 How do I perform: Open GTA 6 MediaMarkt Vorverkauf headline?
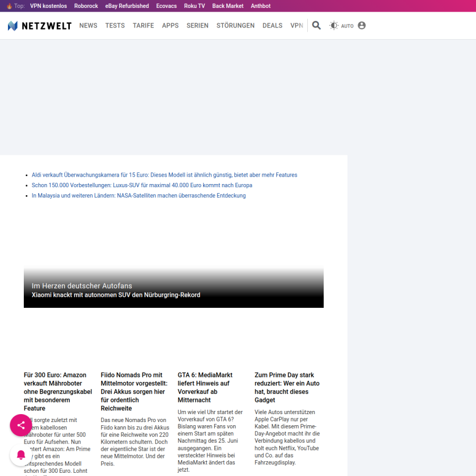[x=205, y=387]
